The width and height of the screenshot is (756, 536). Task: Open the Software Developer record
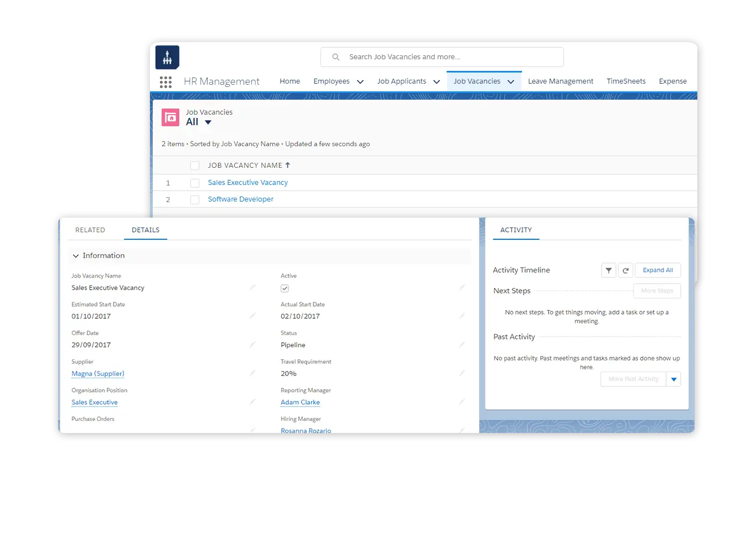pyautogui.click(x=241, y=199)
